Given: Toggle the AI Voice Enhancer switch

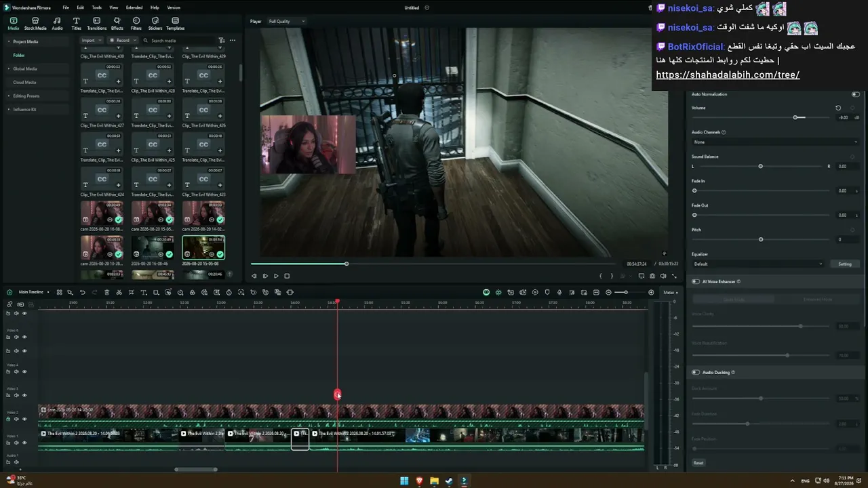Looking at the screenshot, I should (695, 281).
